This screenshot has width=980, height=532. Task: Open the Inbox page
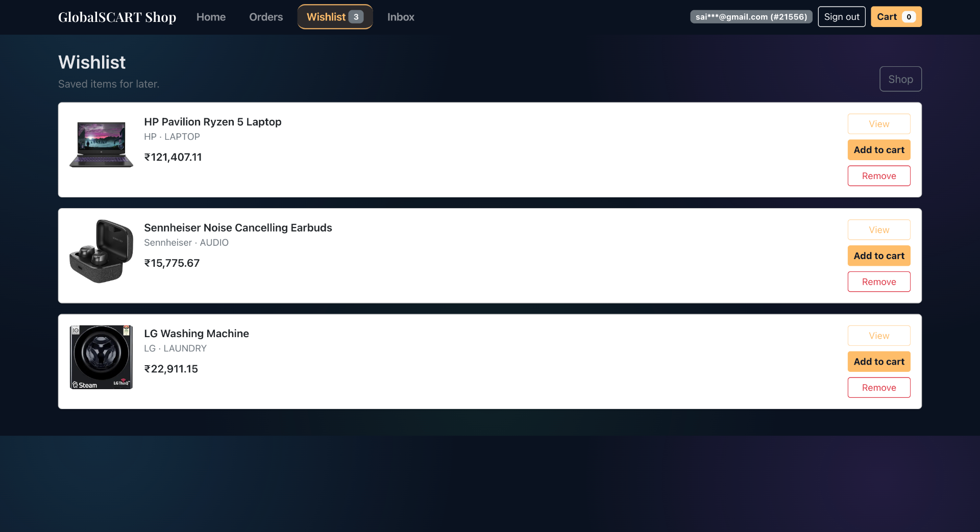pos(401,17)
